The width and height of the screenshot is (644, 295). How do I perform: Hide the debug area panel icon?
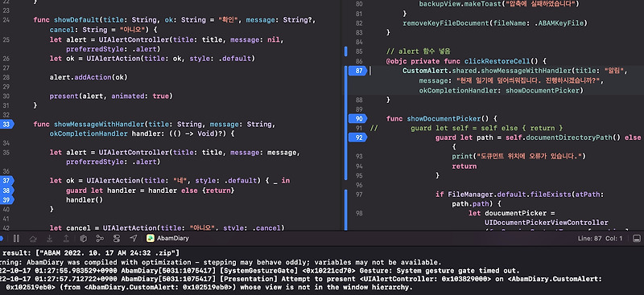coord(637,239)
